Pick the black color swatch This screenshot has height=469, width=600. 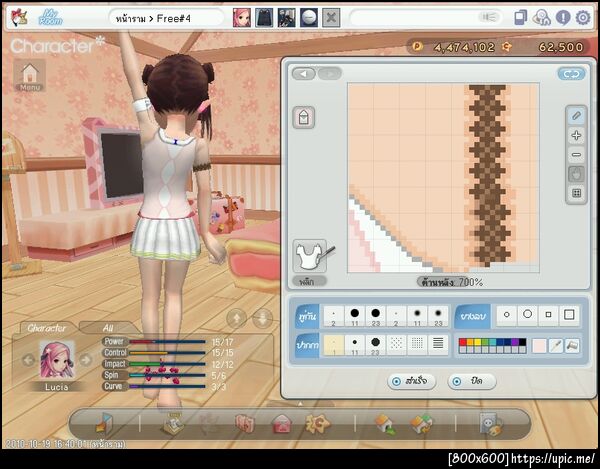coord(522,342)
